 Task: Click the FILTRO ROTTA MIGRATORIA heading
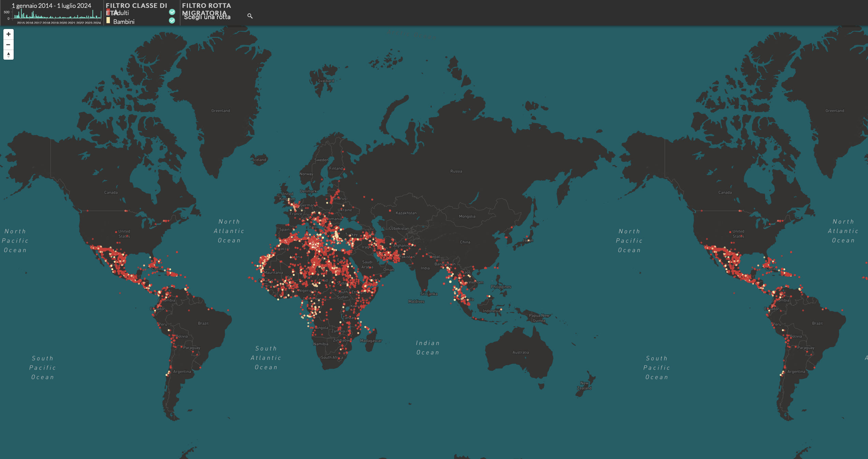(206, 6)
